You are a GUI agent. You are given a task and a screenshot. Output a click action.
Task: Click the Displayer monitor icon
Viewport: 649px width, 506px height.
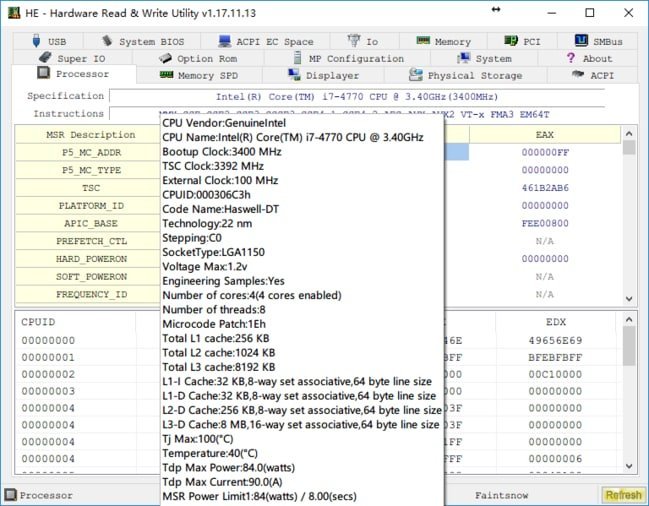[296, 75]
